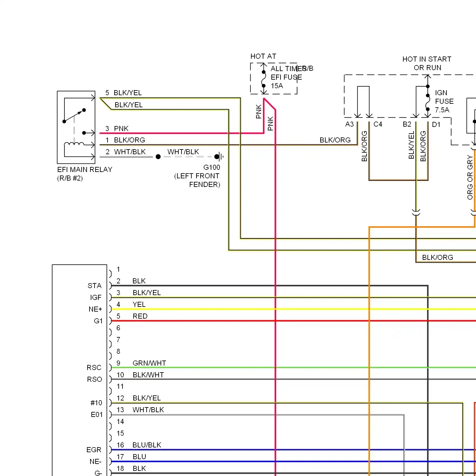Click the WHT/BLK label near ground wire

click(x=183, y=152)
